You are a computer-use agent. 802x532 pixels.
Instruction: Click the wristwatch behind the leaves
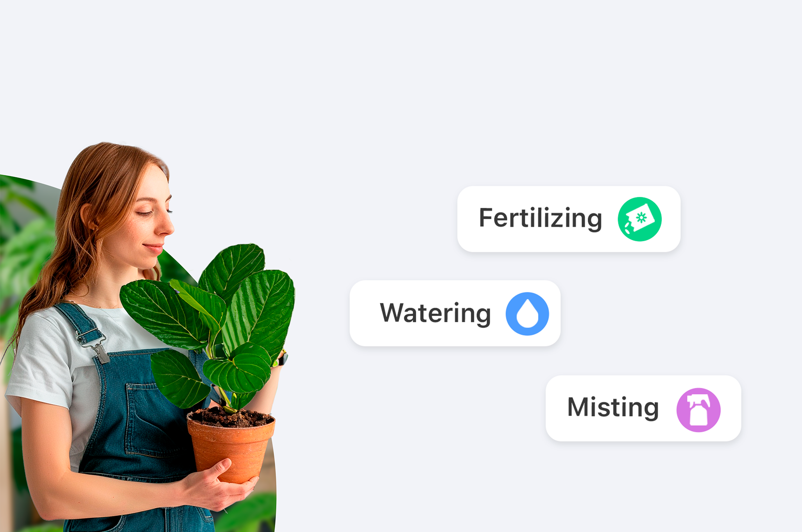(x=282, y=358)
